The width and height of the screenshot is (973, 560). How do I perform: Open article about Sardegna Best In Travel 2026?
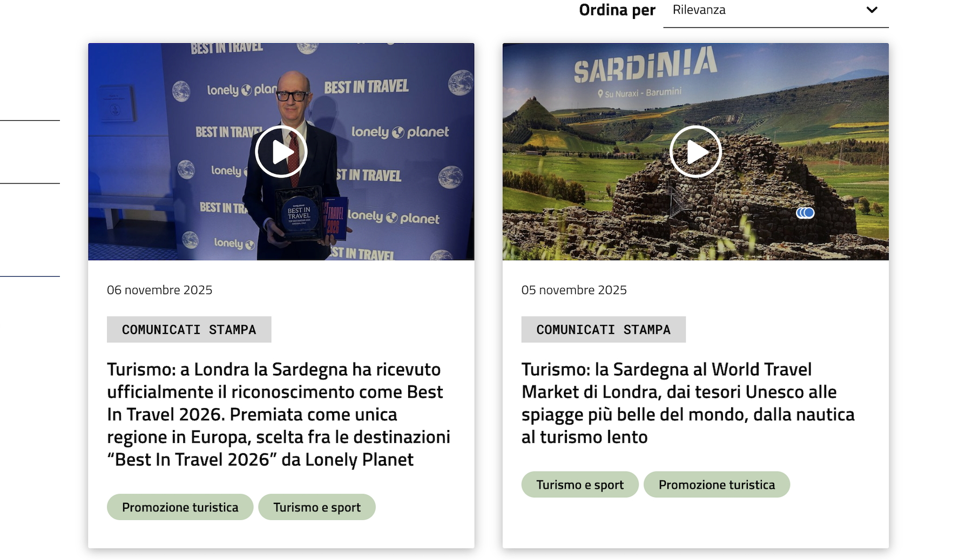click(x=278, y=414)
